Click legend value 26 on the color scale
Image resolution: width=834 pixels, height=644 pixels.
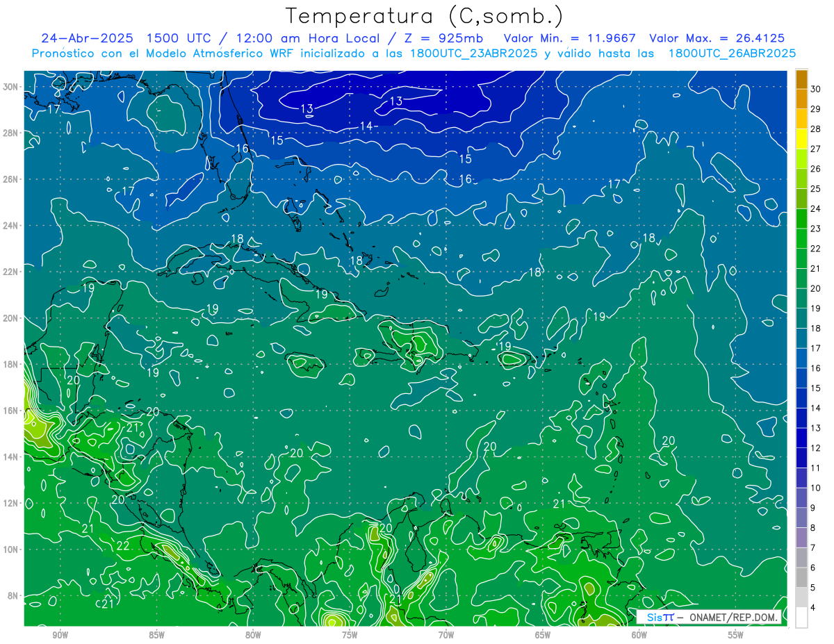coord(815,169)
